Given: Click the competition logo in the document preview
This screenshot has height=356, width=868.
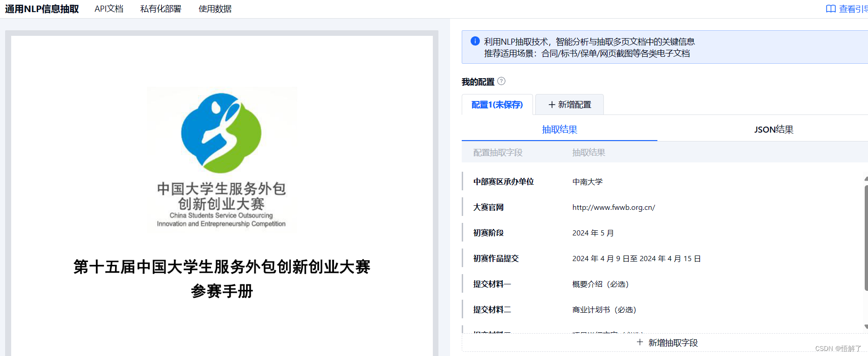Looking at the screenshot, I should click(x=221, y=159).
